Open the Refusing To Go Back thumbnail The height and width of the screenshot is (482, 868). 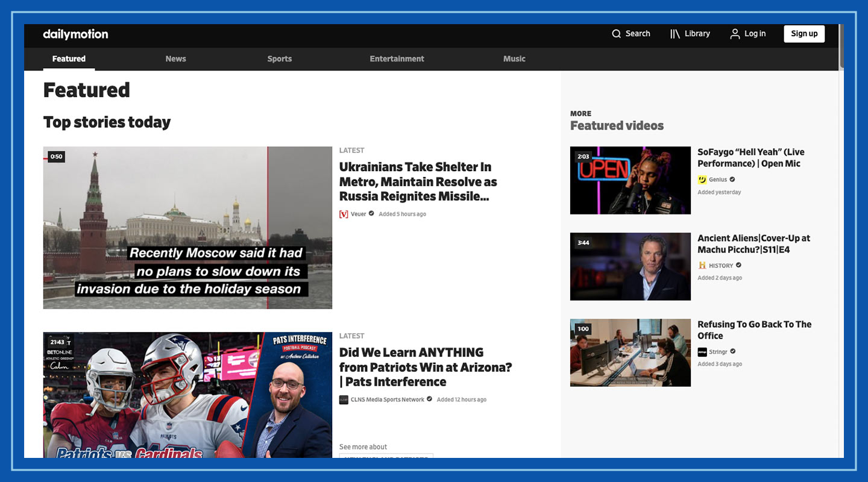click(630, 352)
